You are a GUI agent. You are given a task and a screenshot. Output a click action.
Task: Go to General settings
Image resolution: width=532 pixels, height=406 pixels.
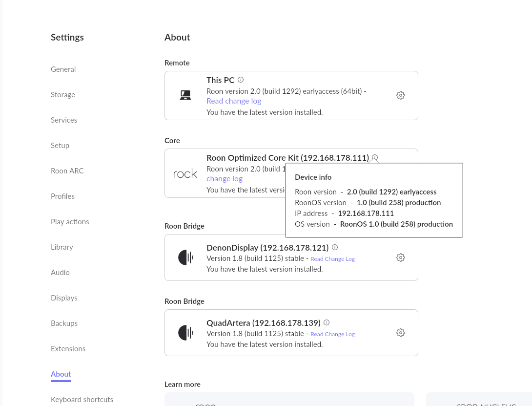(63, 69)
